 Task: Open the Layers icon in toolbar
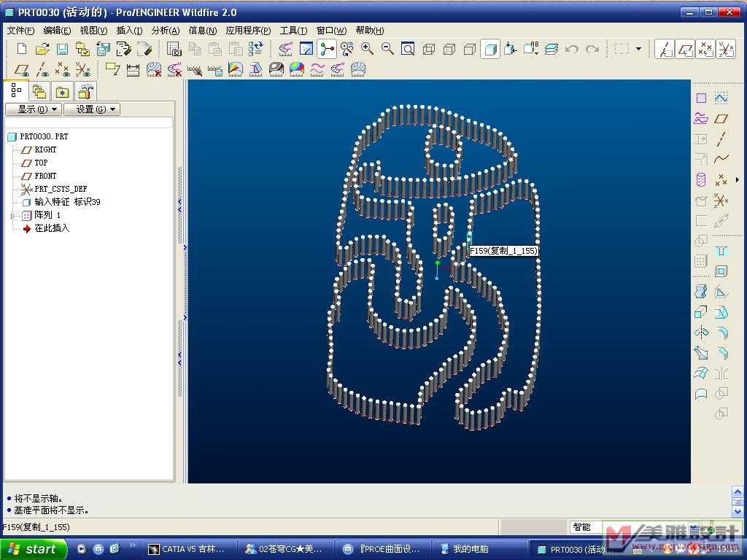(x=551, y=49)
